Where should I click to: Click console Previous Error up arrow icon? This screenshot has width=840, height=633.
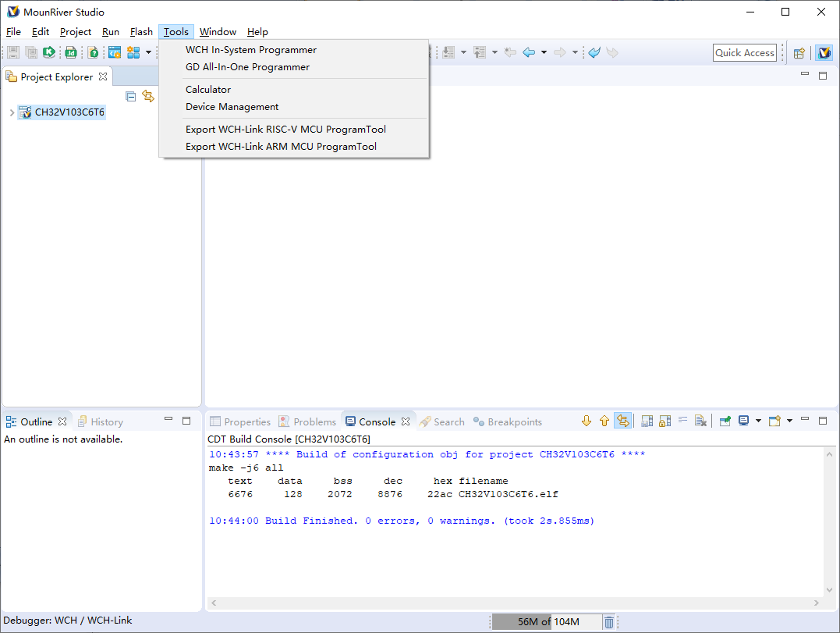coord(604,421)
